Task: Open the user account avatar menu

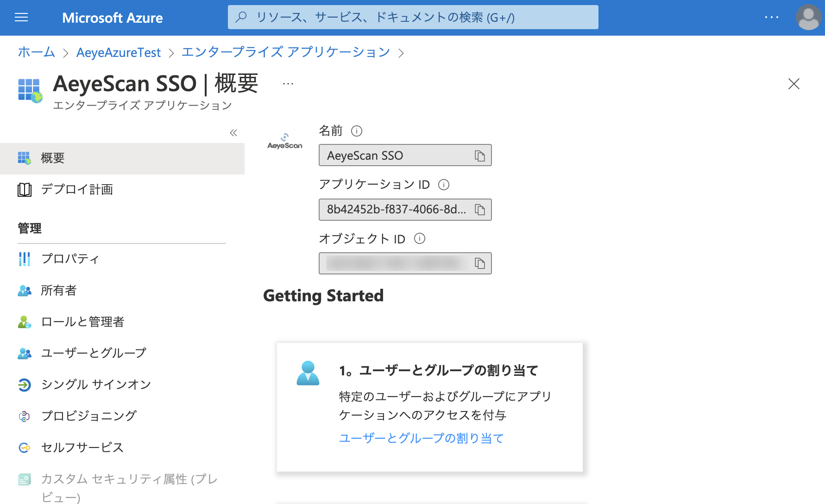Action: pyautogui.click(x=808, y=18)
